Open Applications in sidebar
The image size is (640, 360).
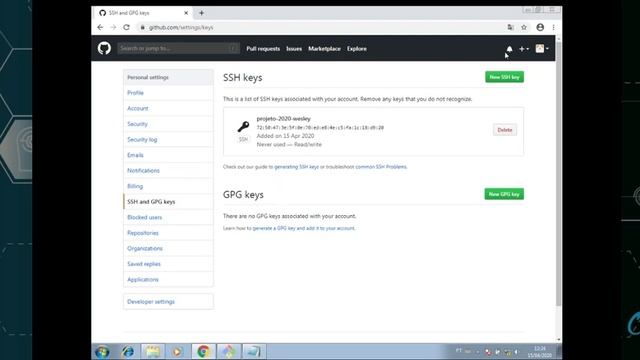[x=168, y=280]
